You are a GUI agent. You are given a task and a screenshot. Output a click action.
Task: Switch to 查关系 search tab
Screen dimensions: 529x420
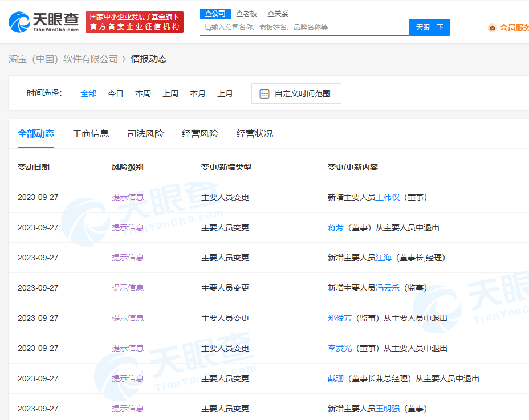pos(278,13)
